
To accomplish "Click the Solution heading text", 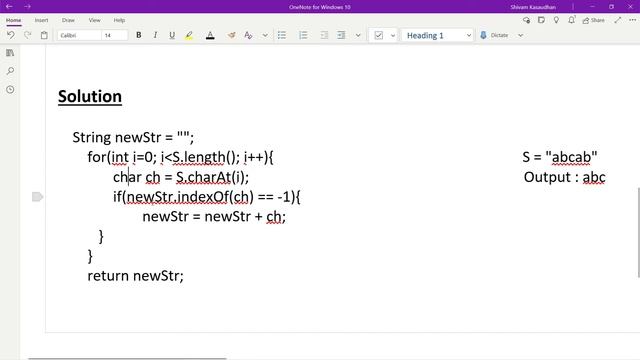I will coord(90,97).
